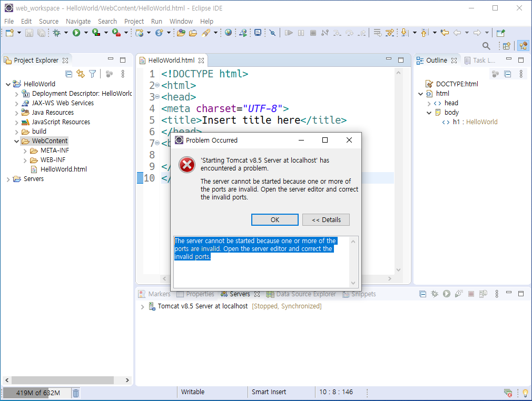The image size is (532, 401).
Task: Open the Navigate menu
Action: tap(78, 22)
